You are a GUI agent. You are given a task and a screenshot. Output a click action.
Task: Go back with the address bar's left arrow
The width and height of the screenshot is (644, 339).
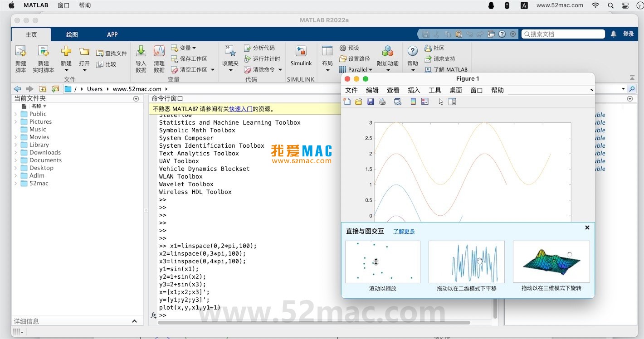17,89
